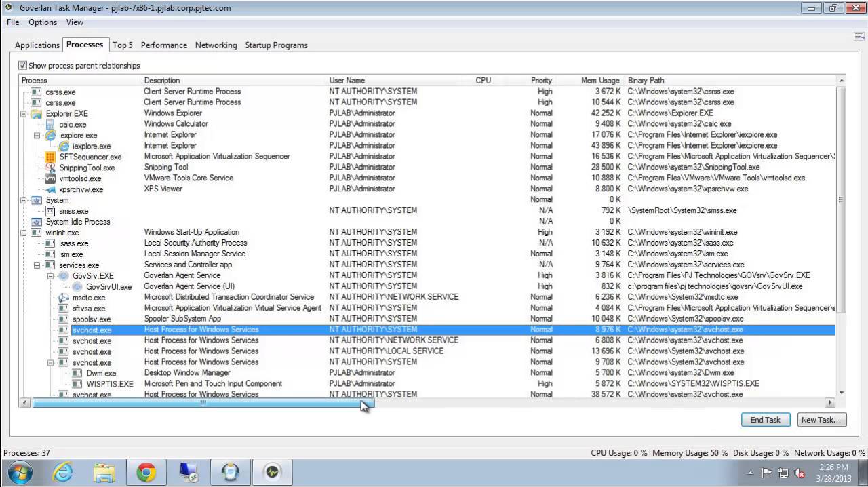Sort by the User Name column header
The image size is (868, 487).
click(347, 80)
